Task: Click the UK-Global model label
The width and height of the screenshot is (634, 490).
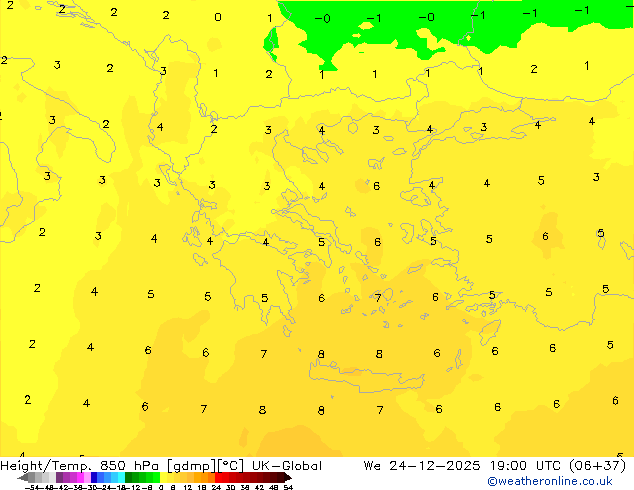Action: (287, 466)
